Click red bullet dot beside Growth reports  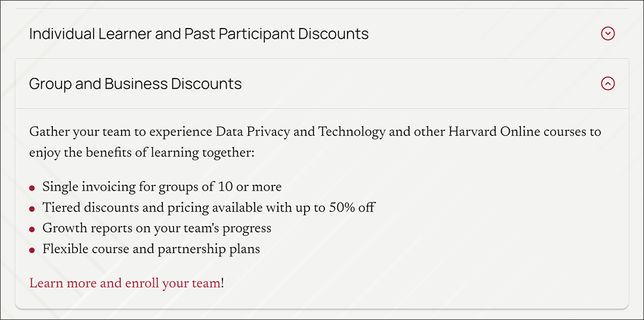point(32,230)
